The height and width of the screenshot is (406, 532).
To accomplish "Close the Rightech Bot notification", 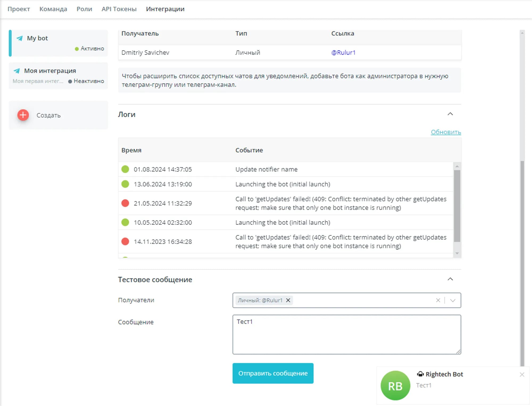I will coord(522,374).
